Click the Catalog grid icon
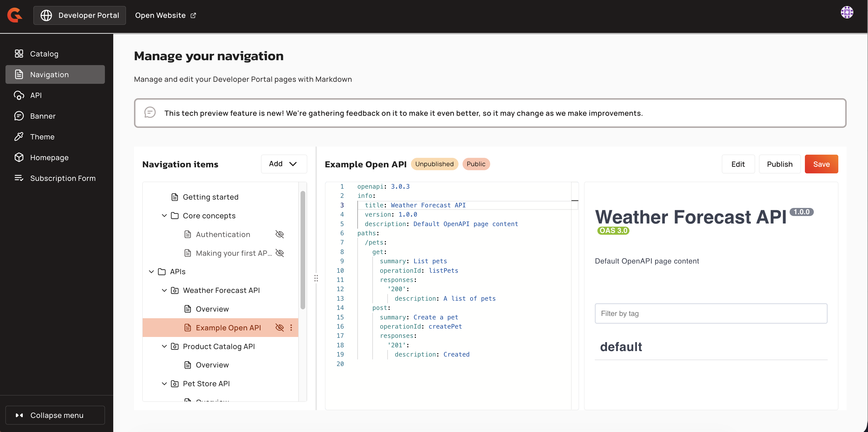Image resolution: width=868 pixels, height=432 pixels. click(x=19, y=54)
